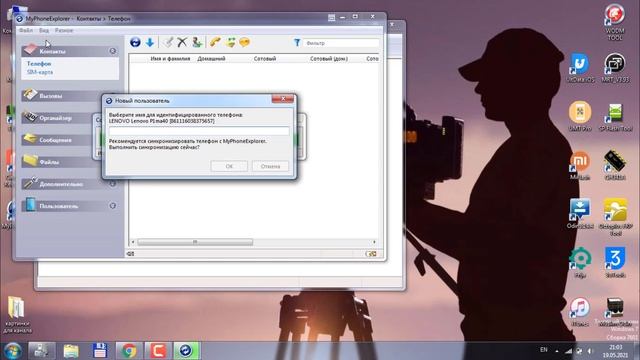The image size is (640, 360).
Task: Open the Разное menu
Action: click(64, 31)
